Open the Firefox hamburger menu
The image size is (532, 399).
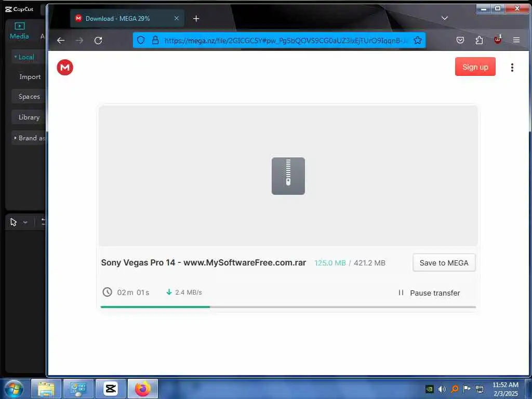tap(516, 40)
